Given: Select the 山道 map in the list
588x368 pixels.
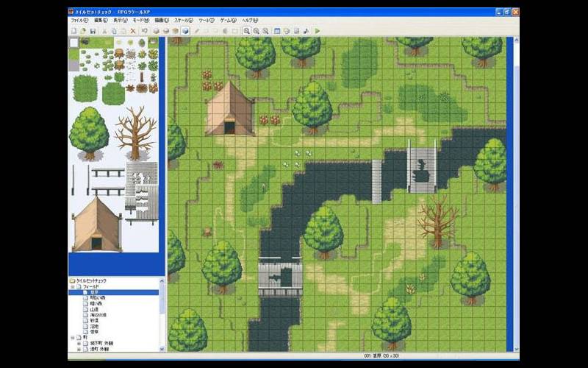Looking at the screenshot, I should [95, 309].
